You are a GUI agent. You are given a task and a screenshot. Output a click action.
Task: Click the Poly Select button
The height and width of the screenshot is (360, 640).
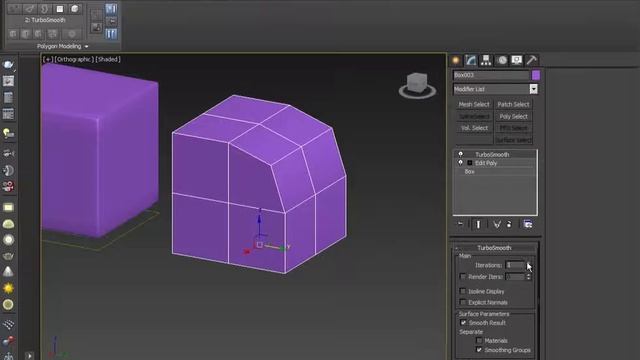pos(513,116)
